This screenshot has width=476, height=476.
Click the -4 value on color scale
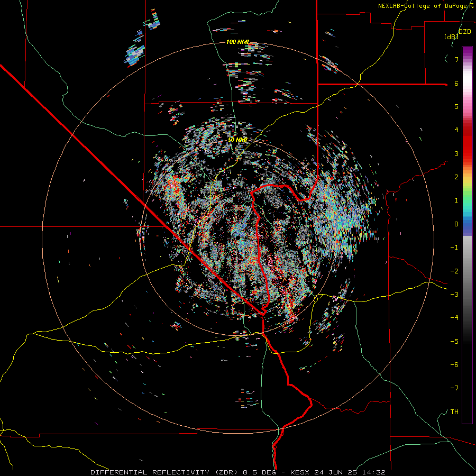[454, 318]
